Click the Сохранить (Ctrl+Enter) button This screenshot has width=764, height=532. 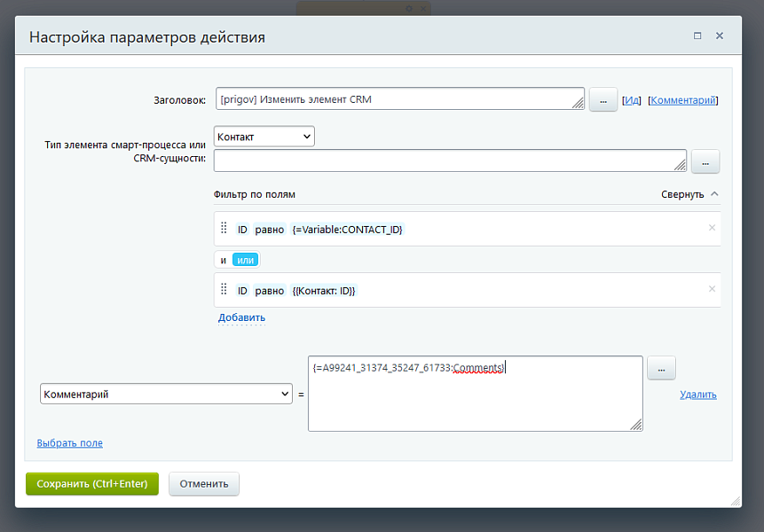[91, 483]
